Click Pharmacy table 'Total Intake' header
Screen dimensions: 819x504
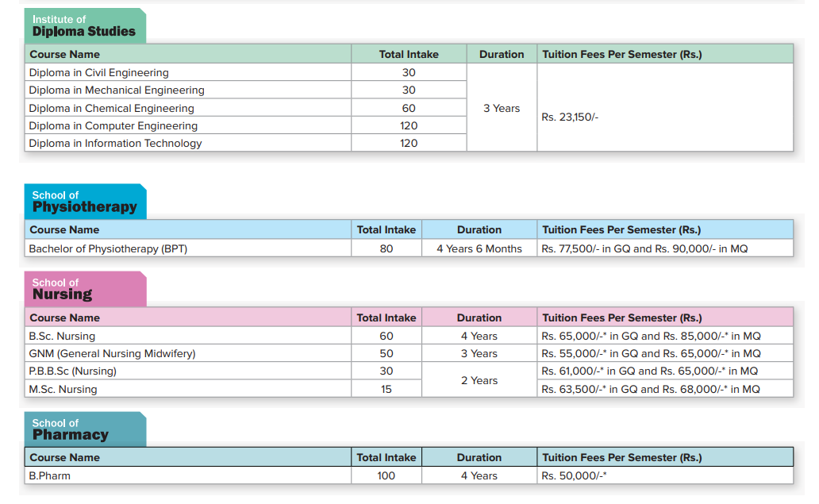(386, 457)
